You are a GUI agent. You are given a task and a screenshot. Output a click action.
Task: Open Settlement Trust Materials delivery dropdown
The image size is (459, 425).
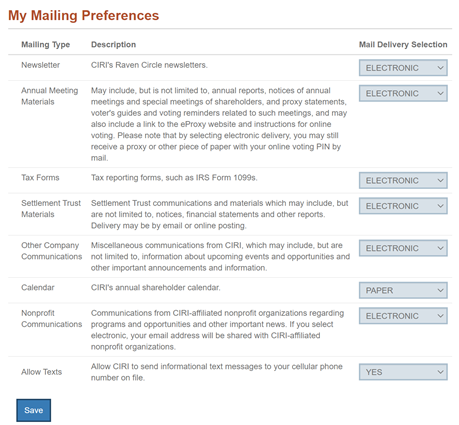403,206
